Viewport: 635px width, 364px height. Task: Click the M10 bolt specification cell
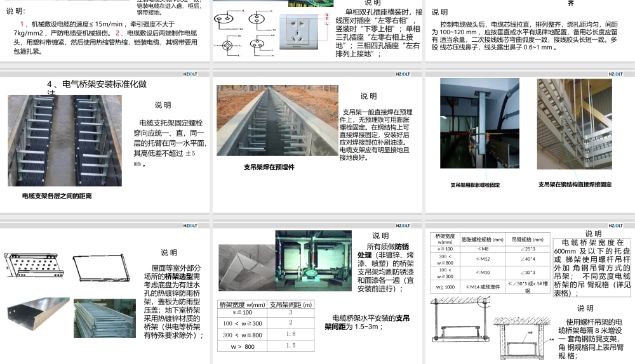click(483, 273)
